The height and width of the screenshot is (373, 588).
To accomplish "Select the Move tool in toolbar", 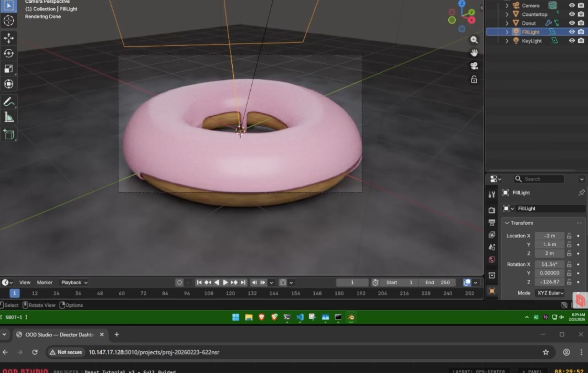I will (9, 38).
